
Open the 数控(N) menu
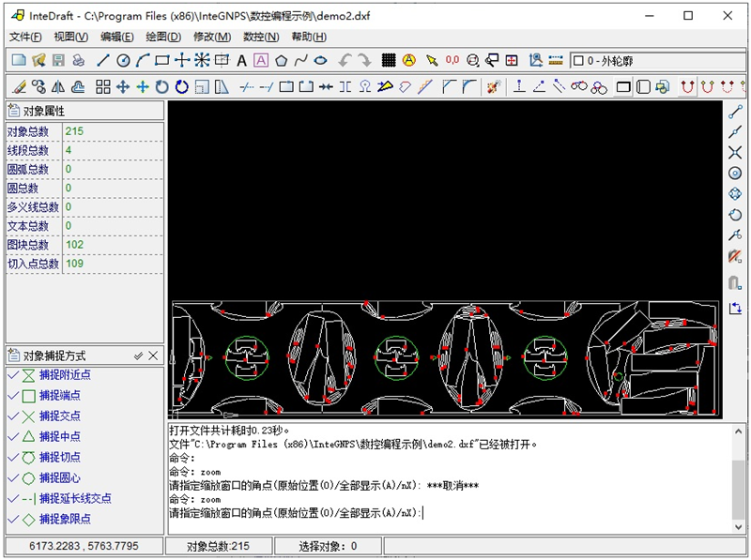pos(261,37)
